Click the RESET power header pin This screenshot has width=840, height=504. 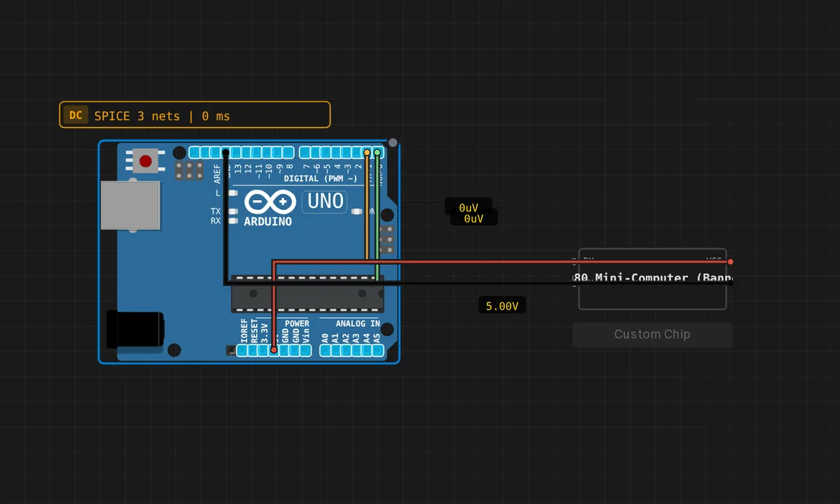(x=253, y=350)
